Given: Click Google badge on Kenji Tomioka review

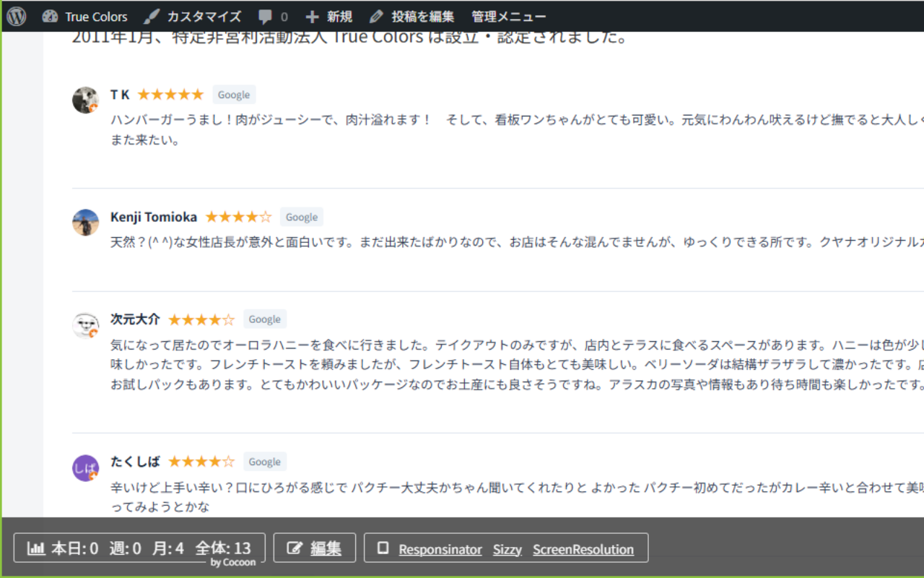Looking at the screenshot, I should 302,217.
